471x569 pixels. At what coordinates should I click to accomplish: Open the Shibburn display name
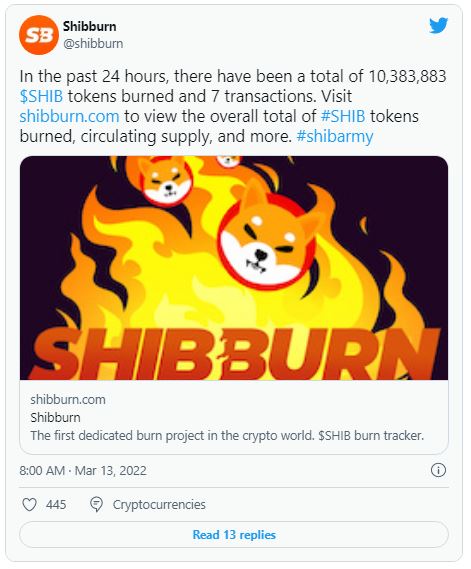(x=90, y=26)
